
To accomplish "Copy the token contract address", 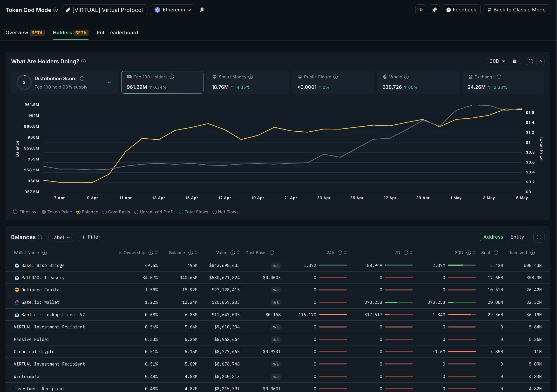I will [x=202, y=10].
